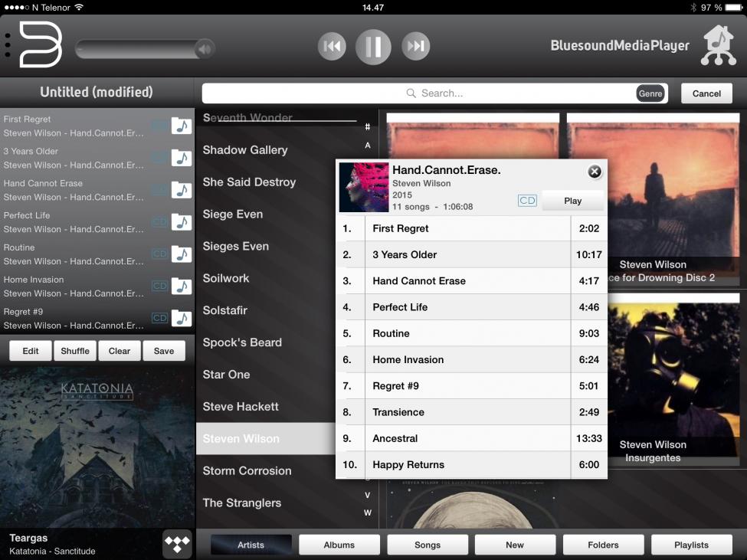Select track 3 Hand Cannot Erase in popup
The image size is (747, 560).
[x=472, y=281]
